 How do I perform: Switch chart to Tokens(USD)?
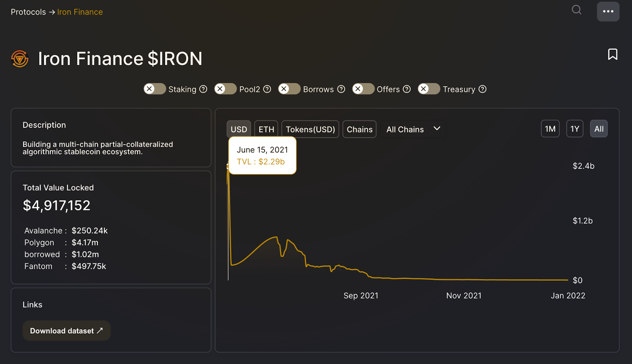point(310,129)
